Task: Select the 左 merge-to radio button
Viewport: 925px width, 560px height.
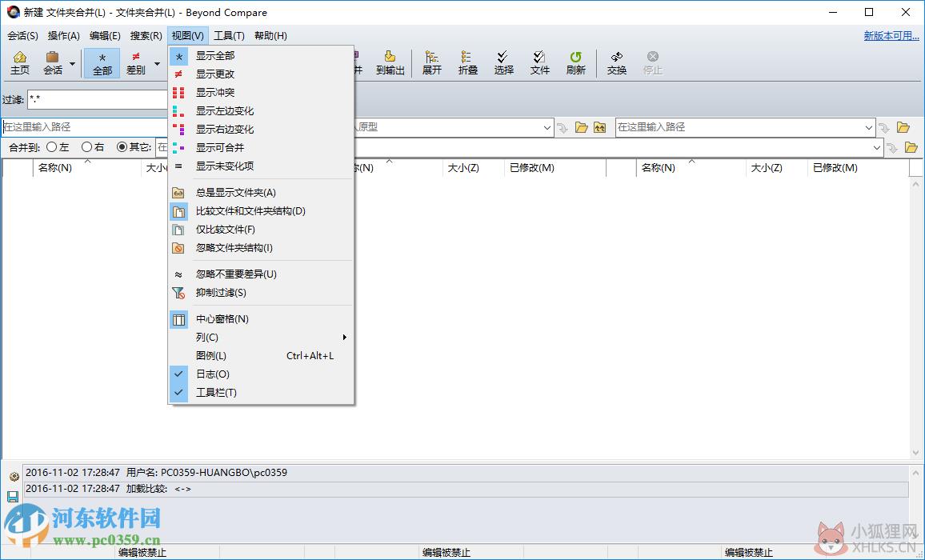Action: pyautogui.click(x=52, y=147)
